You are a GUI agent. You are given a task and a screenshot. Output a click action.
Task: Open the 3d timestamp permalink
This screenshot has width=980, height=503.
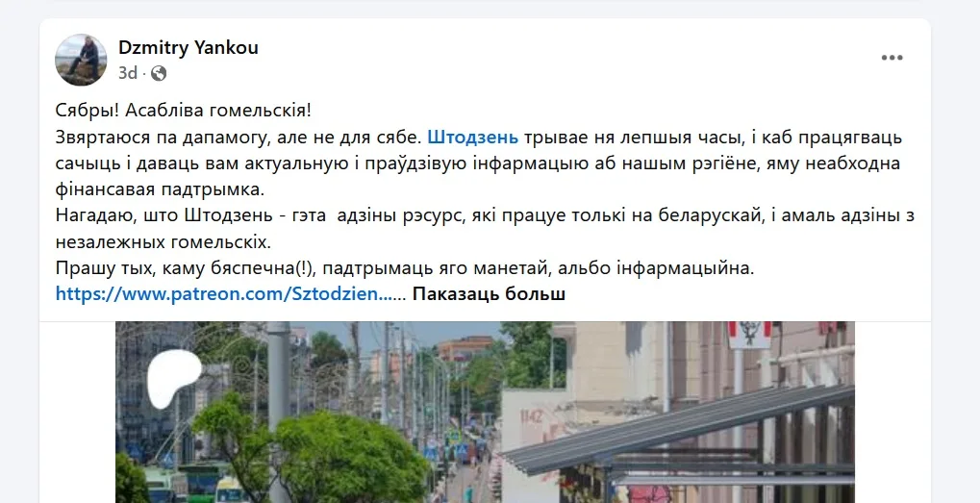(x=128, y=74)
